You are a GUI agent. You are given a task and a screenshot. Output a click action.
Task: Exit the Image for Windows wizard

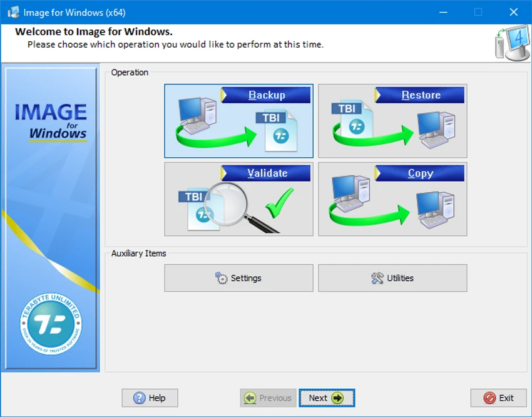coord(498,398)
